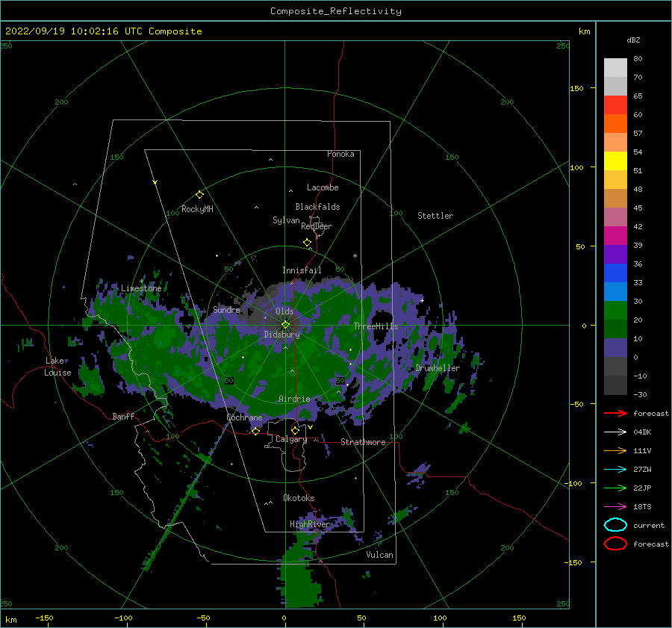The image size is (672, 628).
Task: Click the Blackfalds city label
Action: click(x=317, y=207)
